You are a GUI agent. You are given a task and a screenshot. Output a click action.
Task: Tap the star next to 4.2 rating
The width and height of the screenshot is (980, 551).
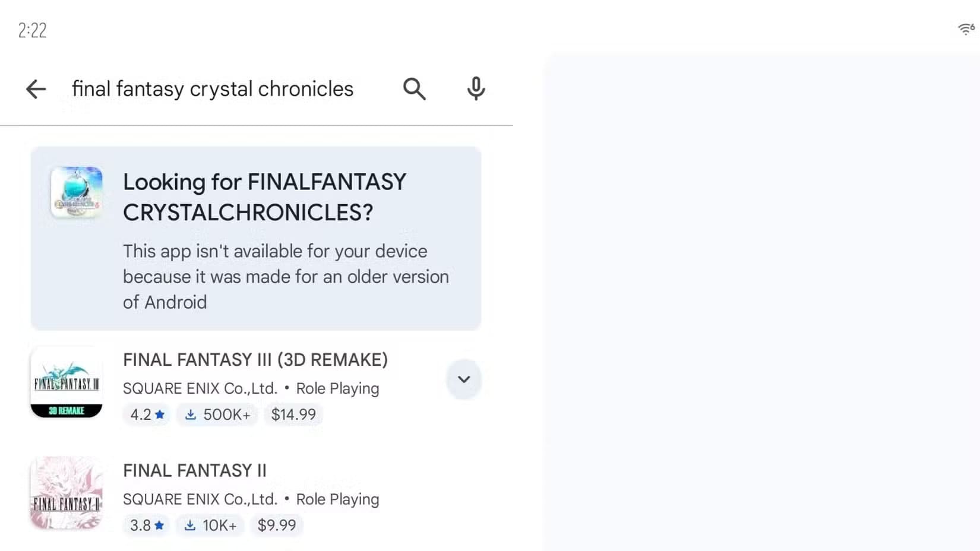coord(160,414)
